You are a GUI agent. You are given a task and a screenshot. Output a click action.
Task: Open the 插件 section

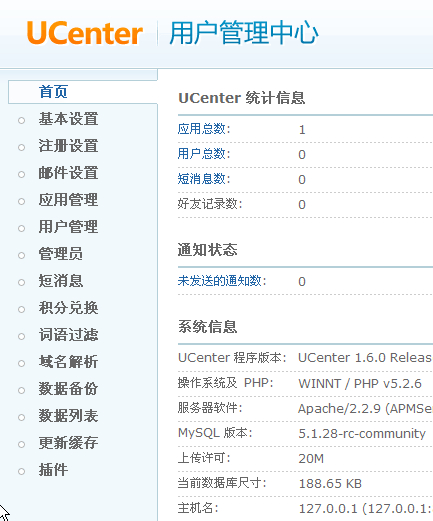click(53, 470)
